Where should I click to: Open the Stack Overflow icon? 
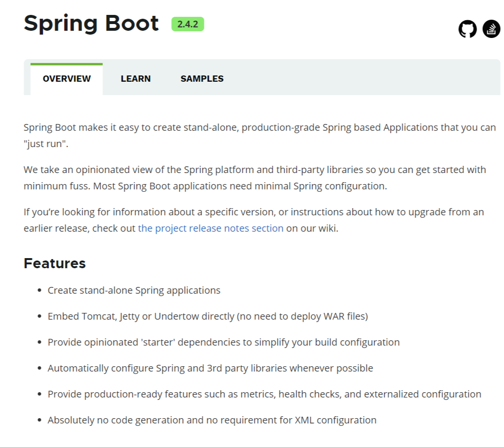pyautogui.click(x=491, y=29)
